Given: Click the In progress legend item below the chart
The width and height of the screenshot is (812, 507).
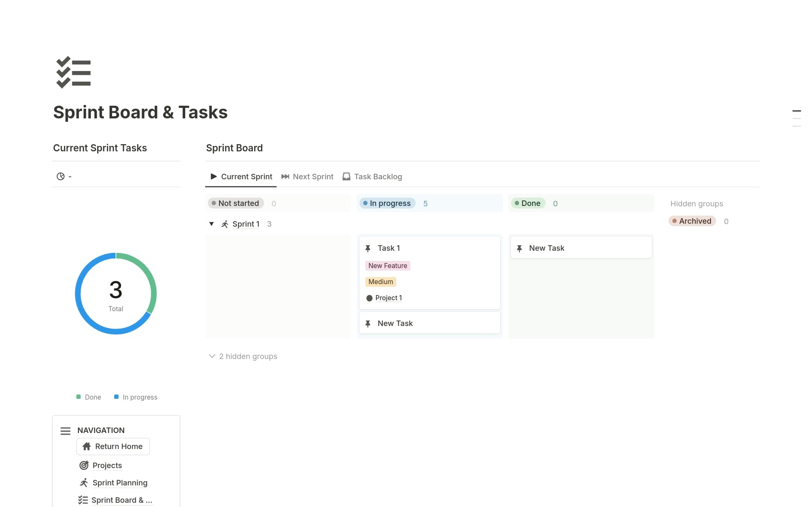Looking at the screenshot, I should [136, 397].
